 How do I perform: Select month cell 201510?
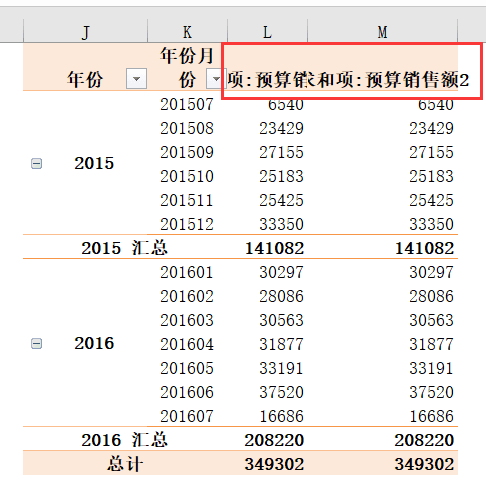tap(187, 176)
